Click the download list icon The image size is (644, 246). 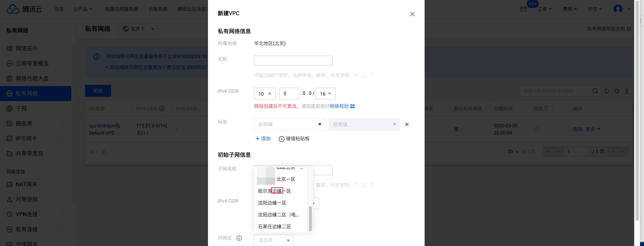point(627,91)
